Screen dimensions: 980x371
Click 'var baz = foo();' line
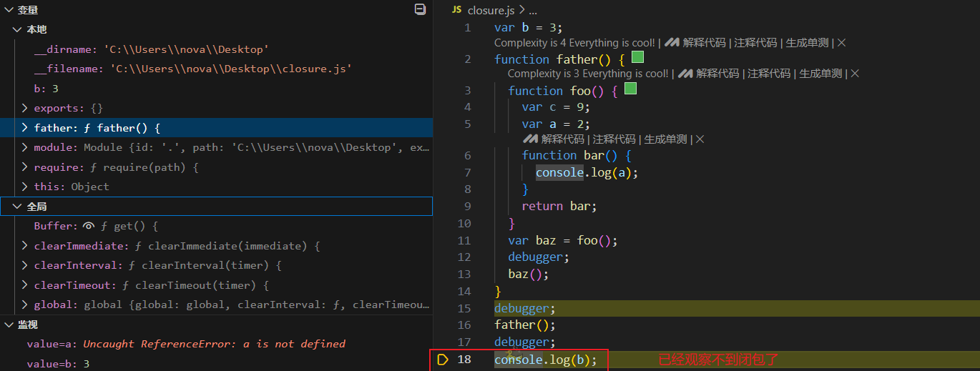pos(563,240)
